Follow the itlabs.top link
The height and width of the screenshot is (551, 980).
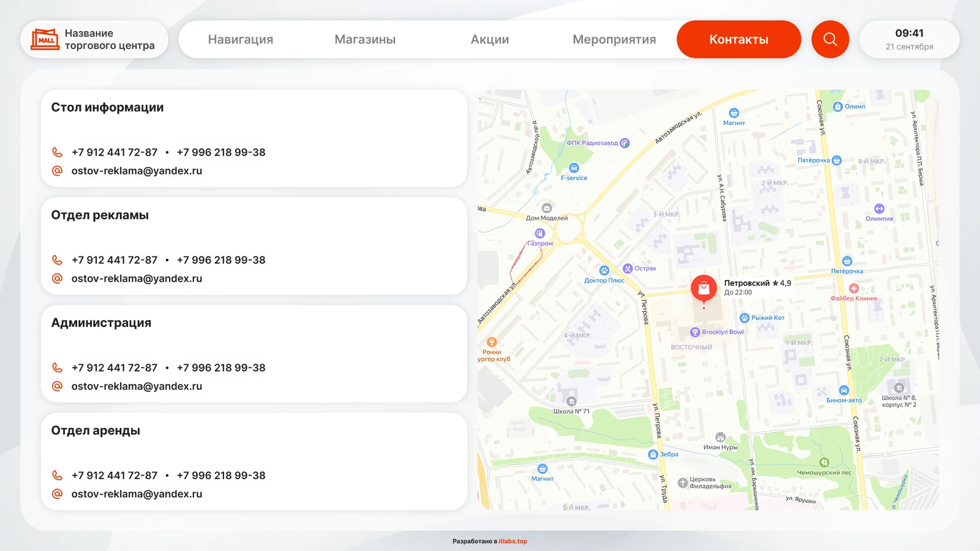pyautogui.click(x=513, y=541)
